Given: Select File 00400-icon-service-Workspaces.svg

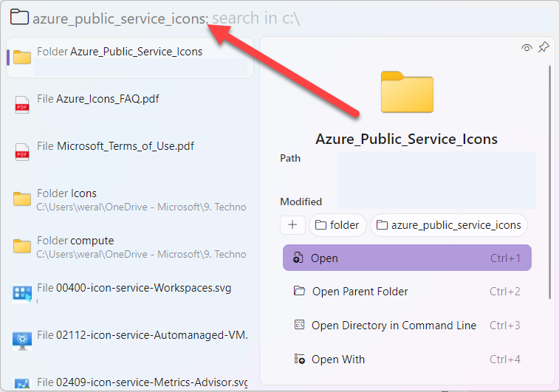Looking at the screenshot, I should point(130,294).
